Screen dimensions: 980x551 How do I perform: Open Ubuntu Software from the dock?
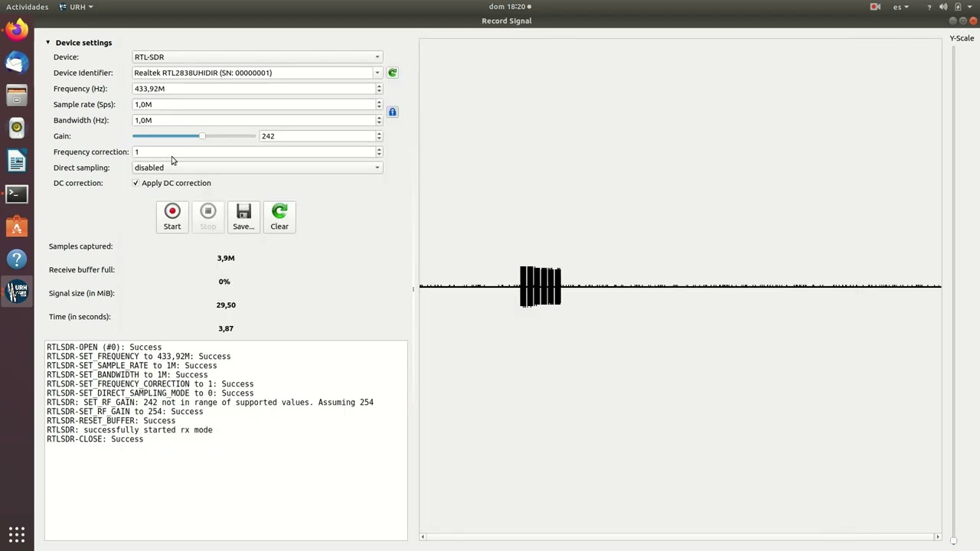click(17, 227)
